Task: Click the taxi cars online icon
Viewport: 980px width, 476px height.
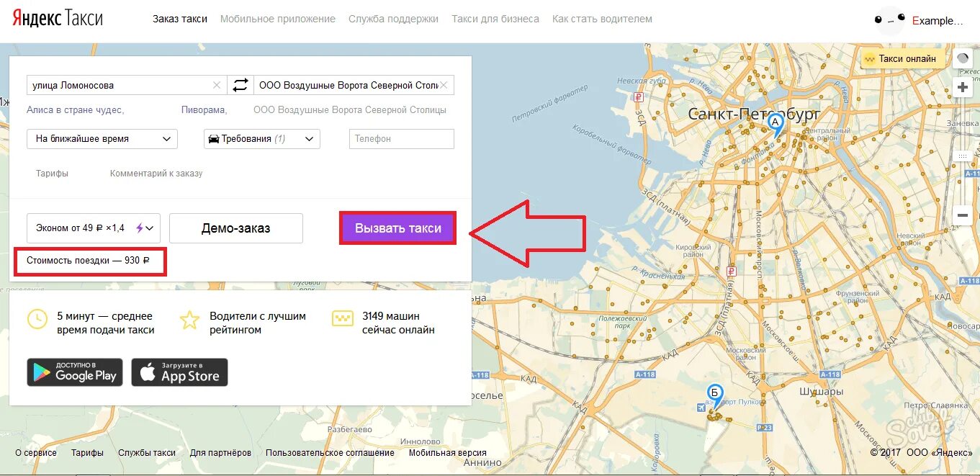Action: [342, 319]
